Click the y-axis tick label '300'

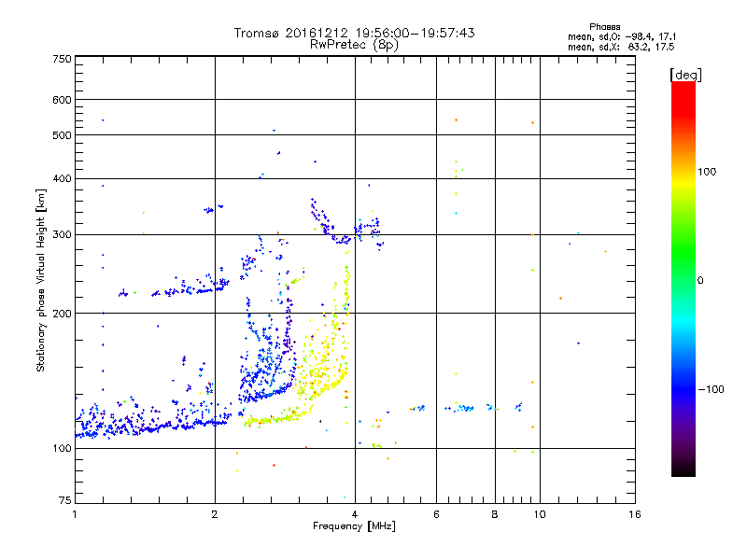point(62,235)
